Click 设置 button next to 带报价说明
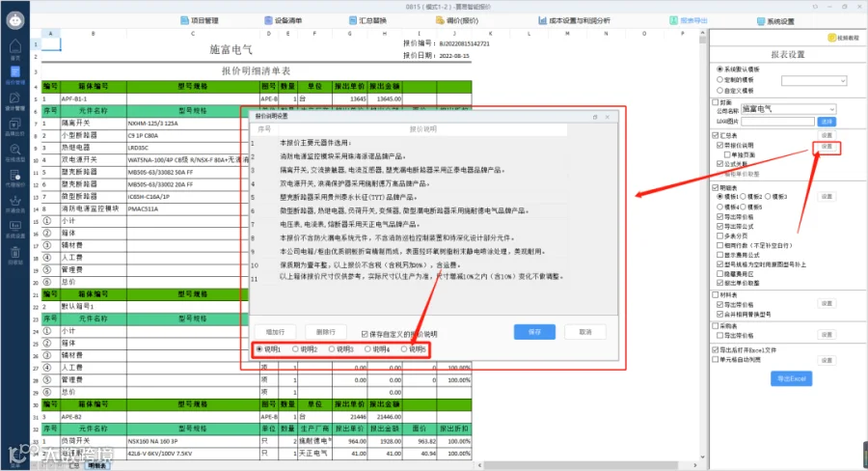868x471 pixels. 827,147
